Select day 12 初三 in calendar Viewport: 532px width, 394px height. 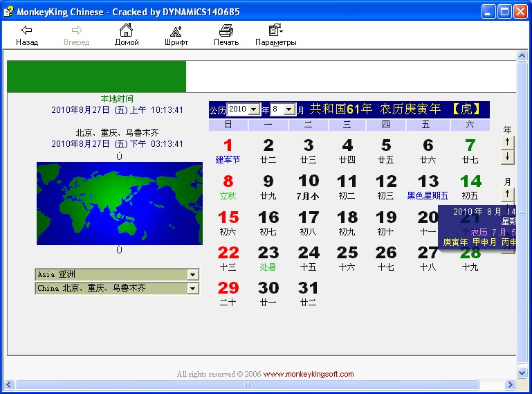pos(386,187)
